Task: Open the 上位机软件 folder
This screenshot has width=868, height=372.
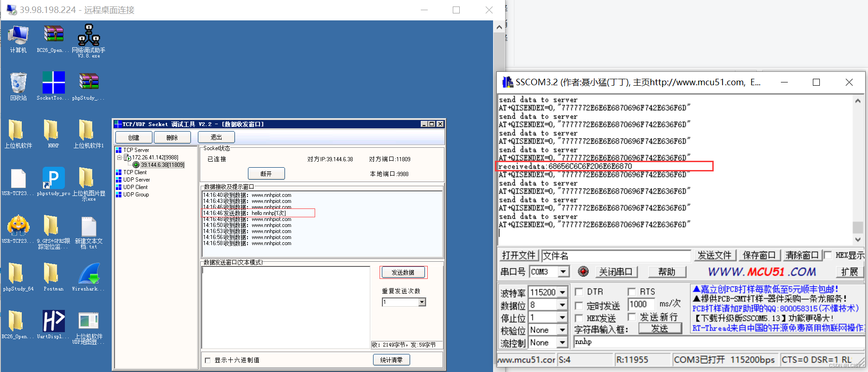Action: coord(16,130)
